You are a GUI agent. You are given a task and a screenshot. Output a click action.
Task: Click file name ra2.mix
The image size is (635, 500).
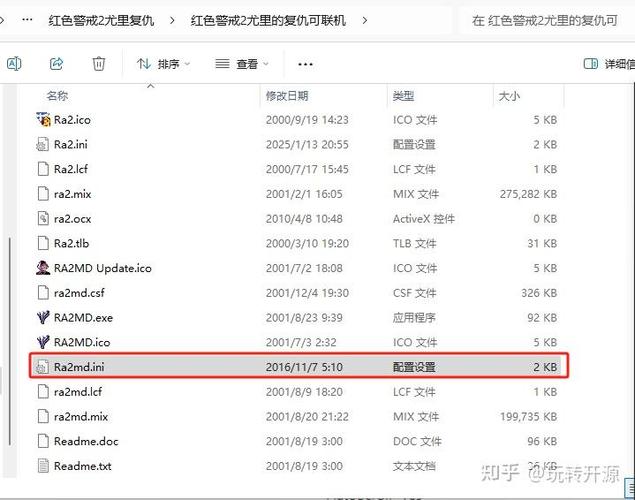72,194
